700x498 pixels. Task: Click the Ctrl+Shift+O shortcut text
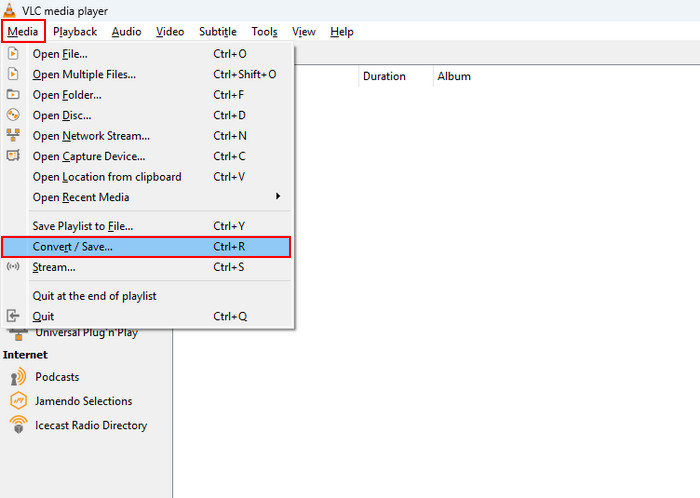point(245,75)
